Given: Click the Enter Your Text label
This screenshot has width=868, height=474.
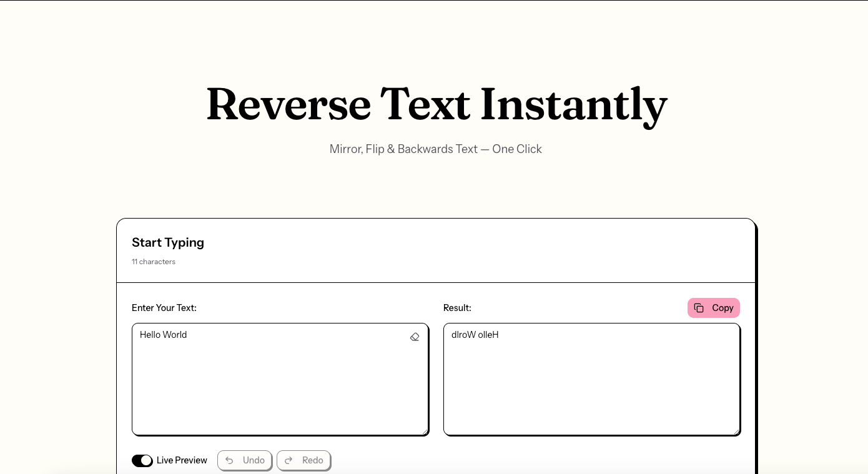Looking at the screenshot, I should pos(164,308).
